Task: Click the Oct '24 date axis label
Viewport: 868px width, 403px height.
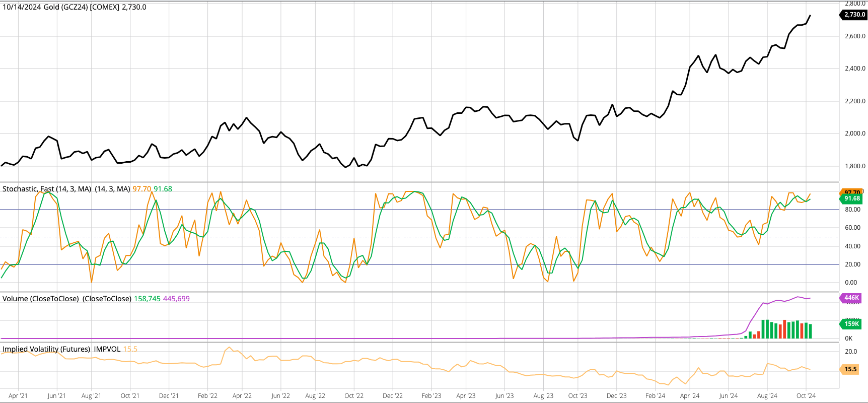Action: 806,396
